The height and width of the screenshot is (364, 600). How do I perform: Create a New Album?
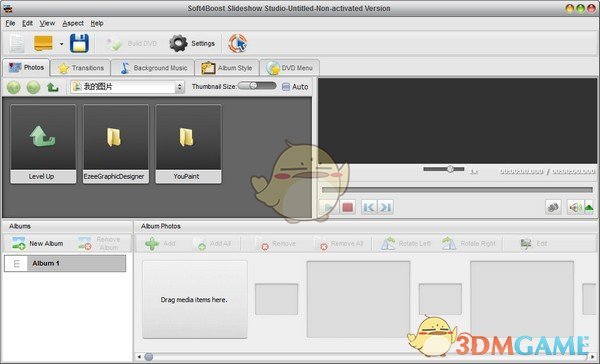37,243
